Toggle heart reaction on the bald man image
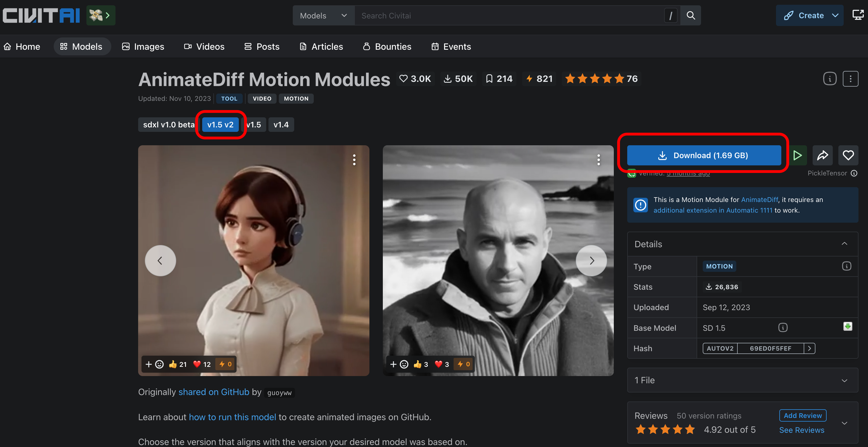 click(442, 364)
